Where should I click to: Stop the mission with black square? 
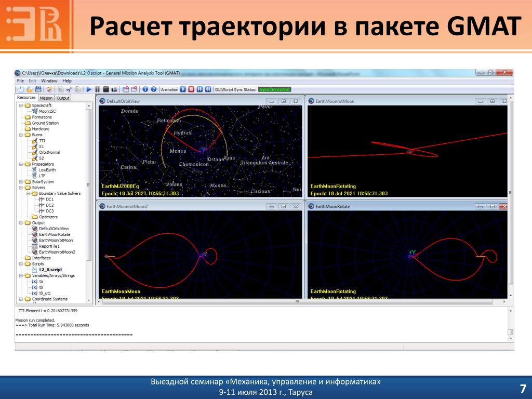coord(106,89)
